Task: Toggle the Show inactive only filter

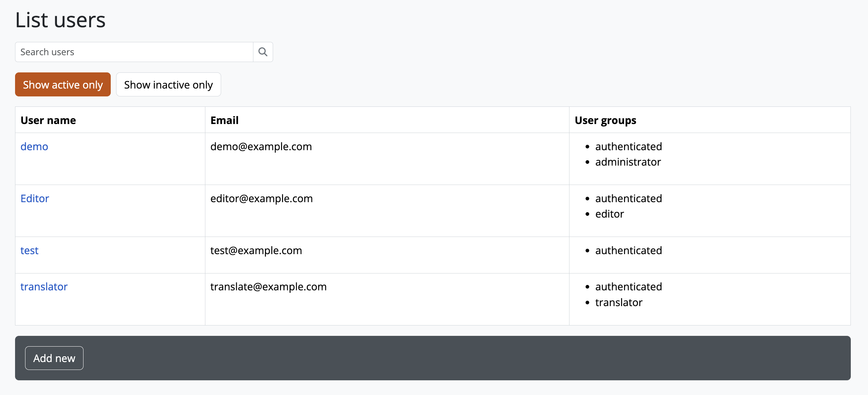Action: [168, 85]
